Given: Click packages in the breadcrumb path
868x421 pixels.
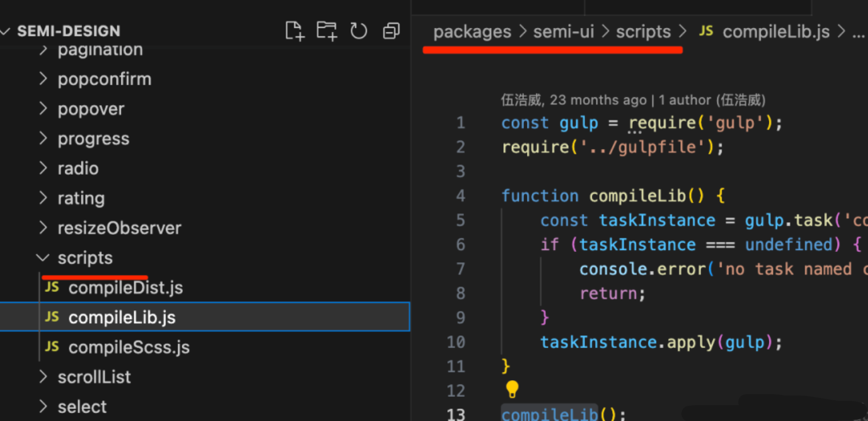Looking at the screenshot, I should (x=472, y=32).
